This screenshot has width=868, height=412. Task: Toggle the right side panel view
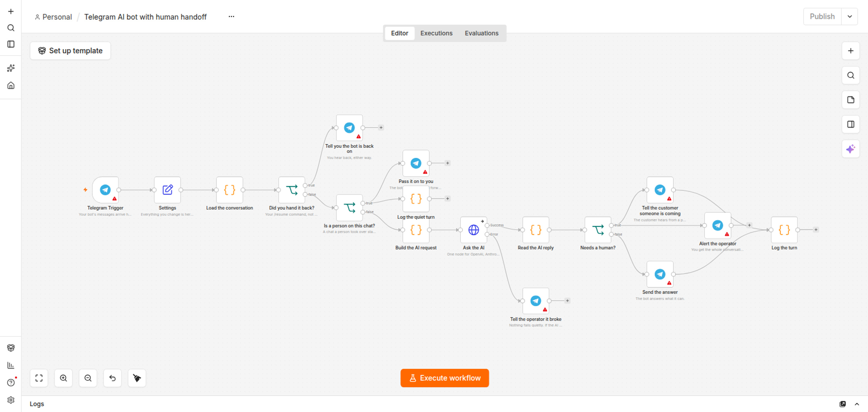tap(850, 124)
